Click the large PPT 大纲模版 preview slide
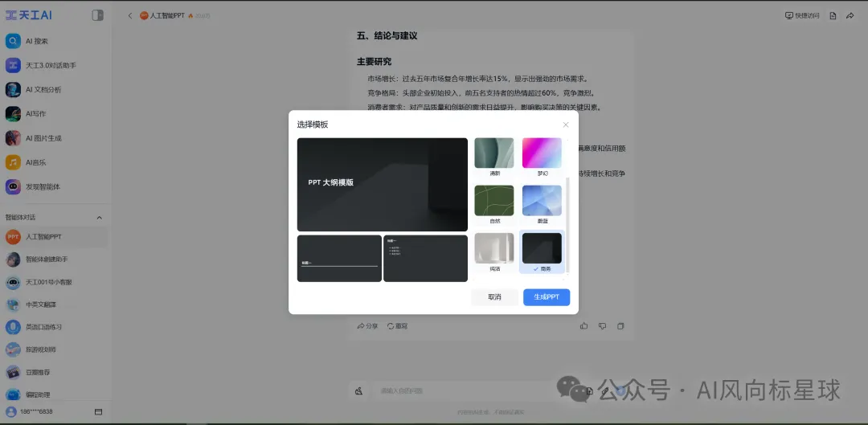This screenshot has width=868, height=425. (383, 184)
